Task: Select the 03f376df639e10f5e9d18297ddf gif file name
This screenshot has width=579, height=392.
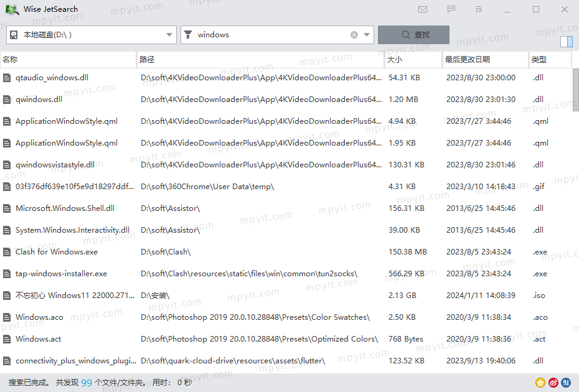Action: tap(75, 187)
